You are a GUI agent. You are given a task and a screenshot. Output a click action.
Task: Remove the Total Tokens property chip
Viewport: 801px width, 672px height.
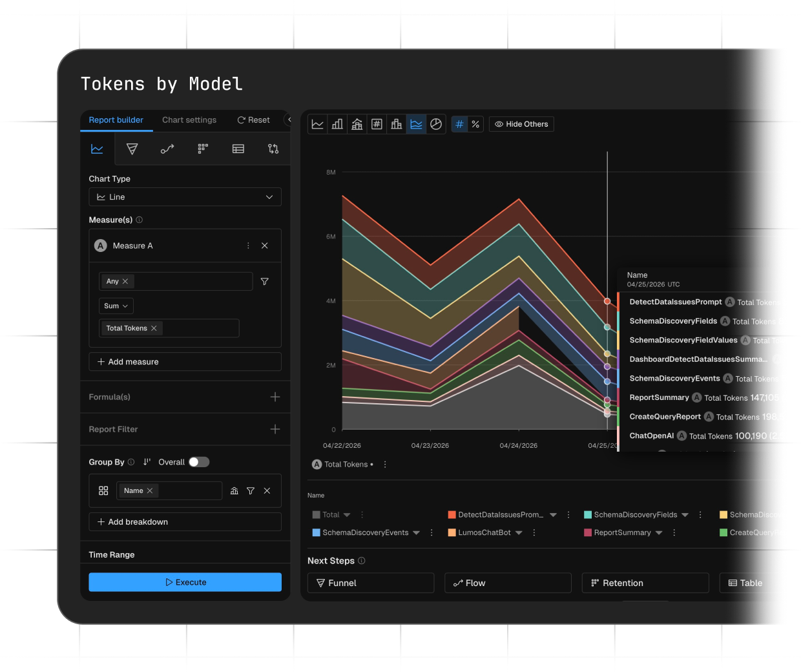pos(154,328)
